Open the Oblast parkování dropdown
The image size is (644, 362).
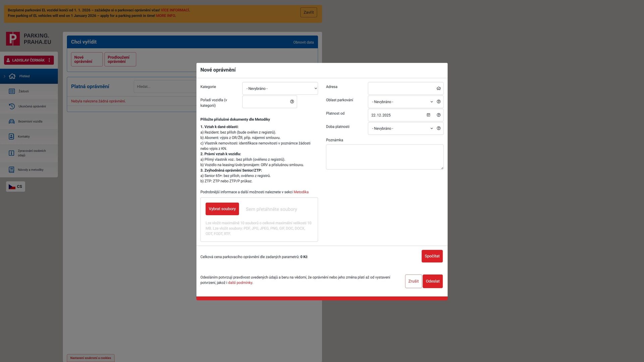tap(401, 102)
